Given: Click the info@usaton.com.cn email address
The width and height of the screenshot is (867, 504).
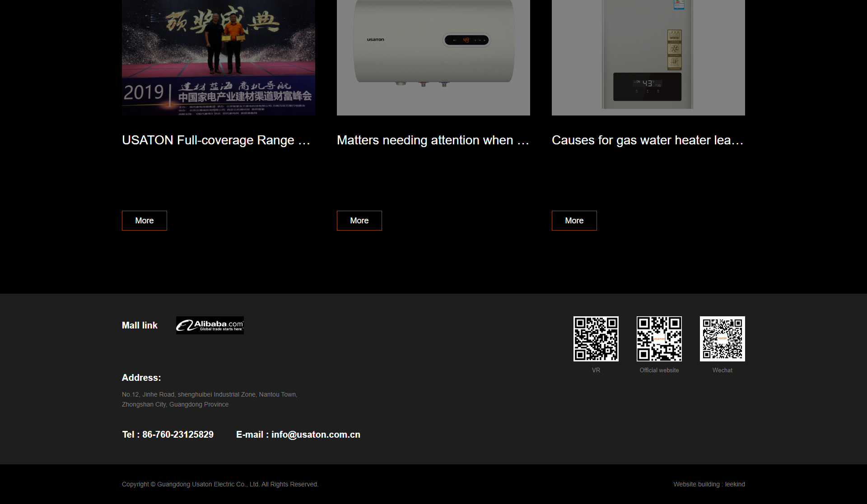Looking at the screenshot, I should coord(316,435).
